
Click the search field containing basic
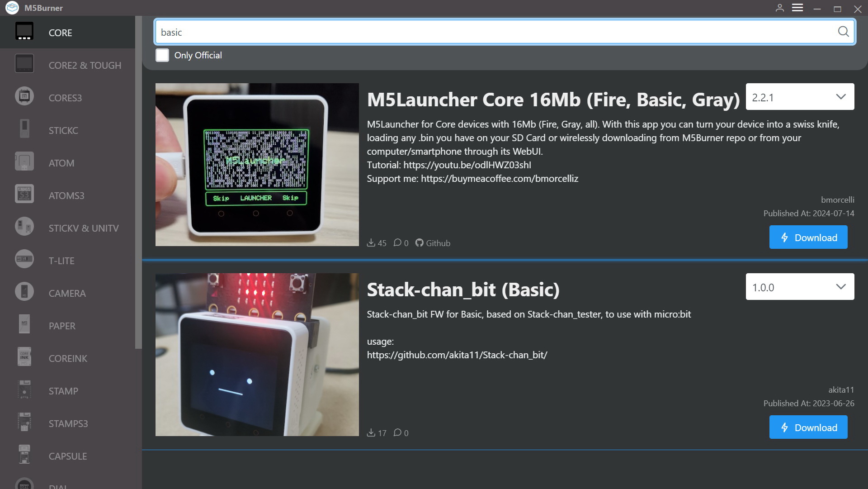(x=505, y=32)
